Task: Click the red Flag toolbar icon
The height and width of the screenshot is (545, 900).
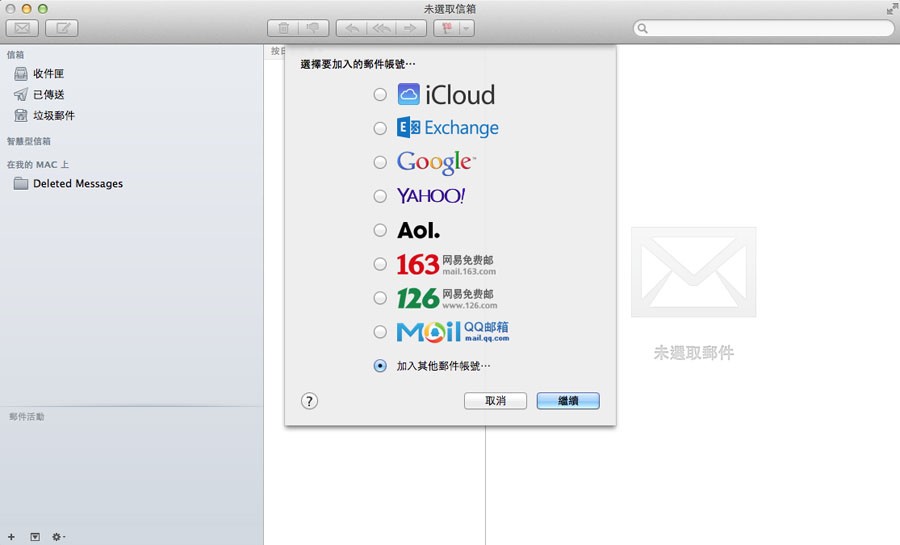Action: [x=447, y=28]
